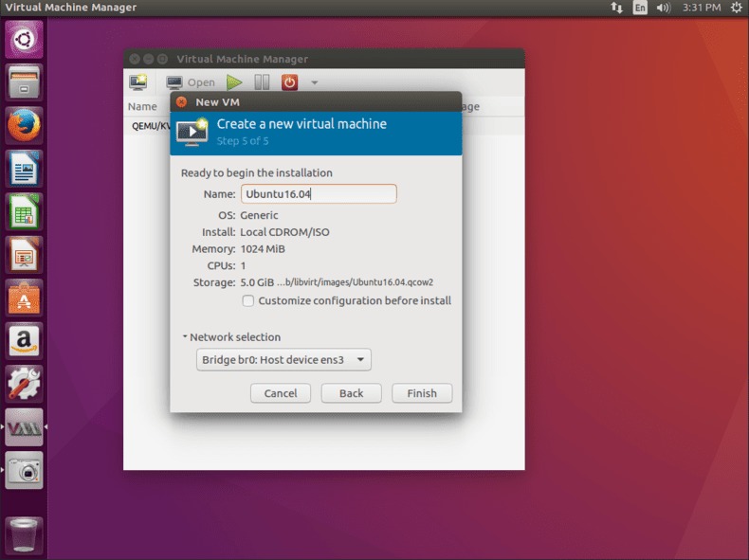Open the Files manager from the dock

(24, 82)
